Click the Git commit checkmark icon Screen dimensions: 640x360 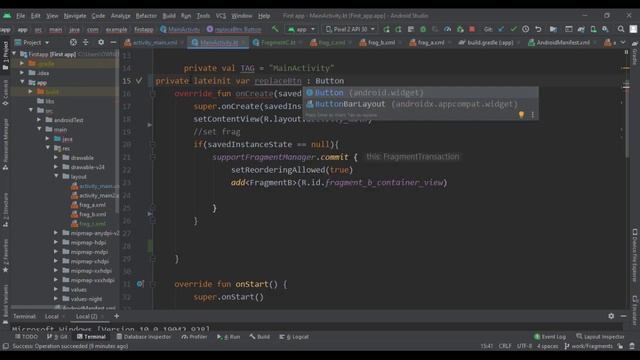pyautogui.click(x=513, y=29)
